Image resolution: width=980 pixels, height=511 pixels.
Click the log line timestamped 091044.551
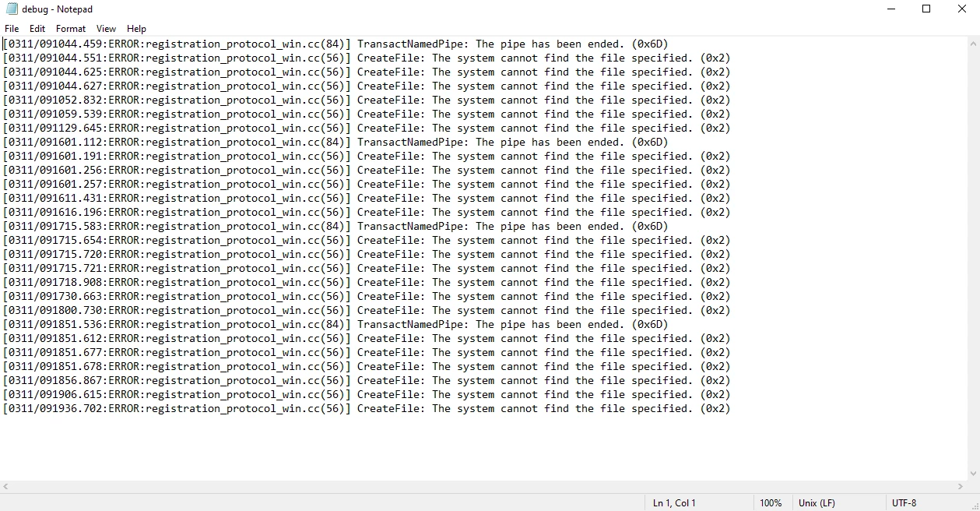click(367, 58)
